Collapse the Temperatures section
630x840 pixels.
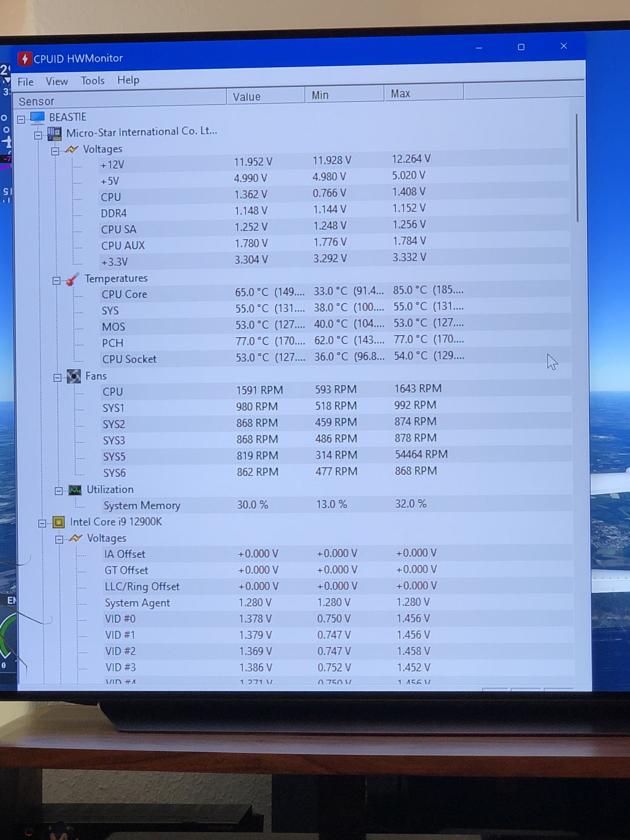tap(56, 281)
